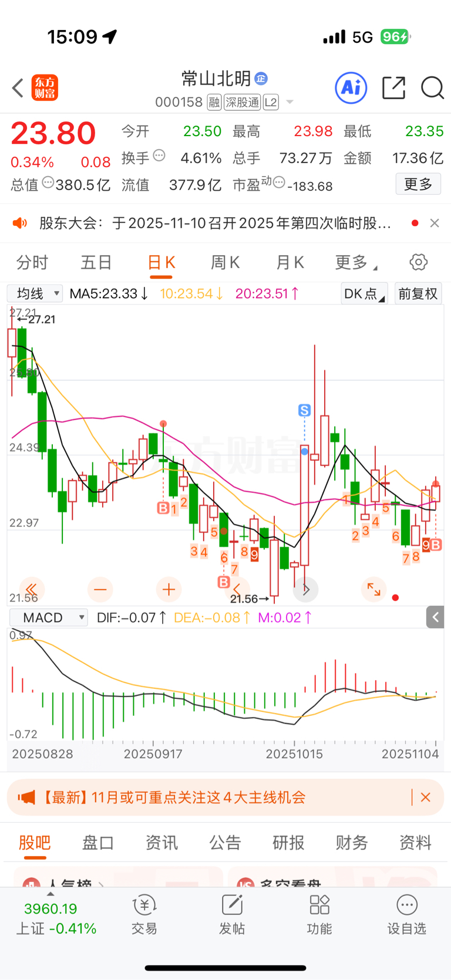The width and height of the screenshot is (451, 980).
Task: Zoom in chart with plus button
Action: coord(169,589)
